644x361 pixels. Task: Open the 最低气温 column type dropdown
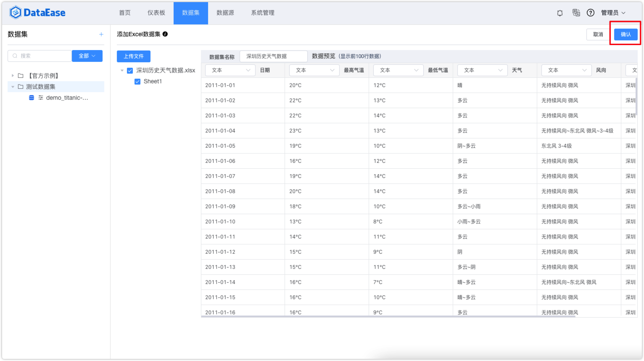point(398,70)
